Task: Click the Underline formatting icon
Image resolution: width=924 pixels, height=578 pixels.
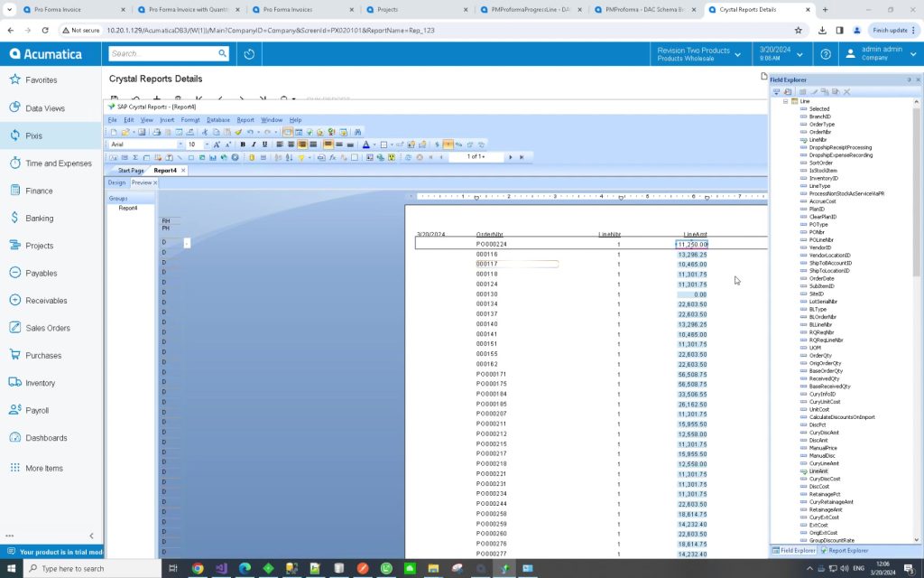Action: pyautogui.click(x=263, y=144)
